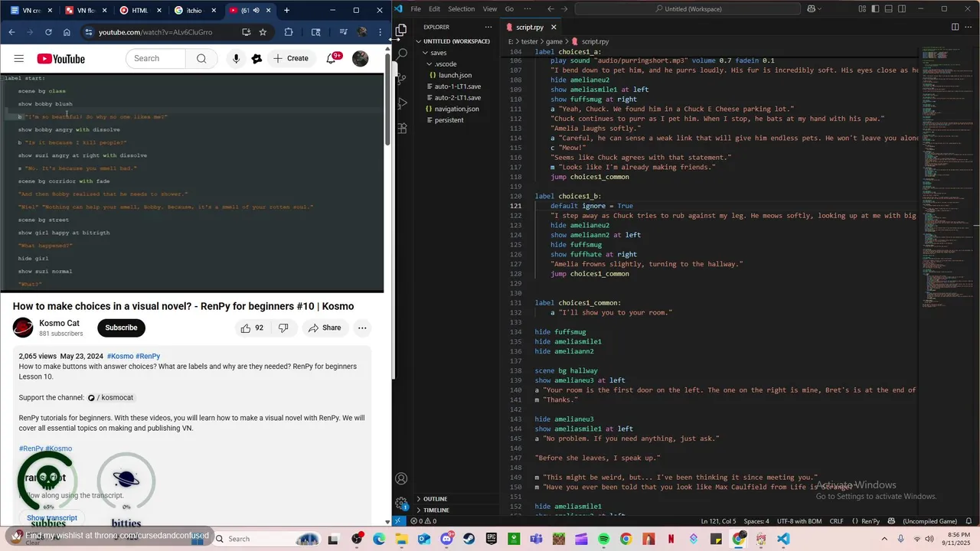The image size is (980, 551).
Task: Open Chrome three-dot menu
Action: coord(381,32)
